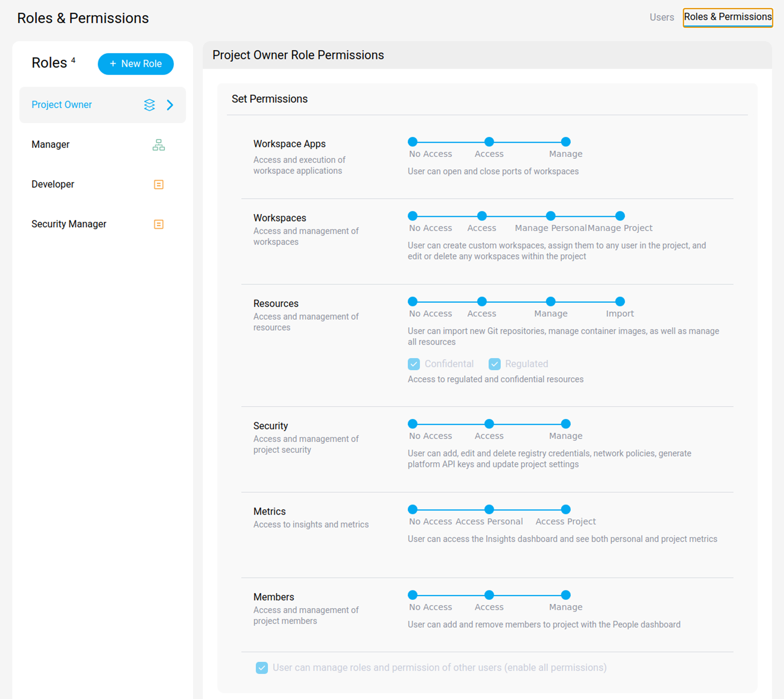Set Workspace Apps permission to Access
This screenshot has width=784, height=699.
coord(488,142)
